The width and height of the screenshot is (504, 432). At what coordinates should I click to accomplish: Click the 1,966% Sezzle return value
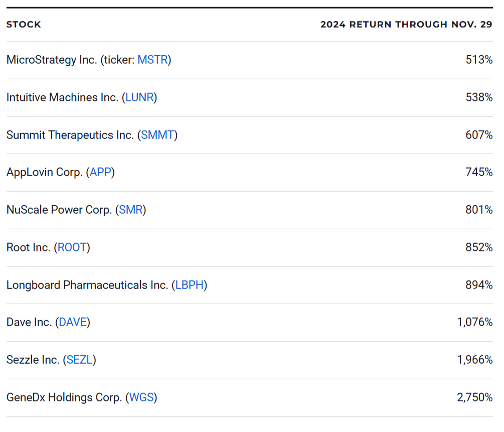tap(474, 360)
